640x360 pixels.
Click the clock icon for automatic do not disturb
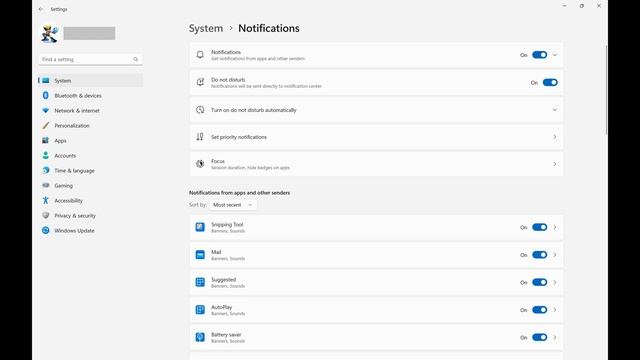point(200,110)
